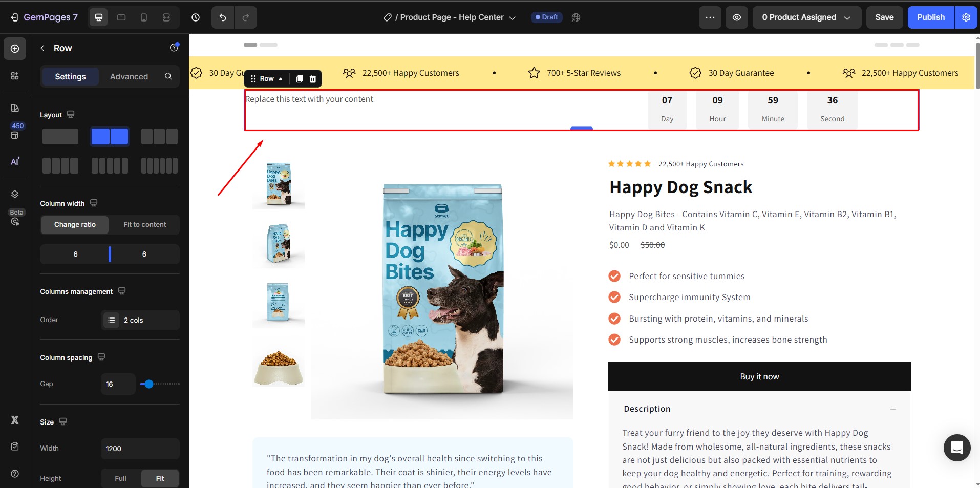Duplicate the selected Row element

(x=300, y=78)
